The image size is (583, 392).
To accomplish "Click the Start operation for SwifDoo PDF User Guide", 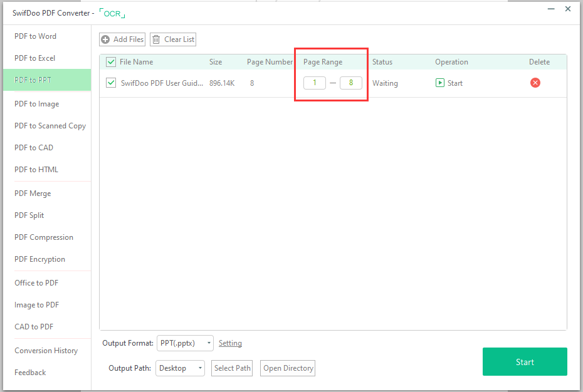I will pos(449,83).
